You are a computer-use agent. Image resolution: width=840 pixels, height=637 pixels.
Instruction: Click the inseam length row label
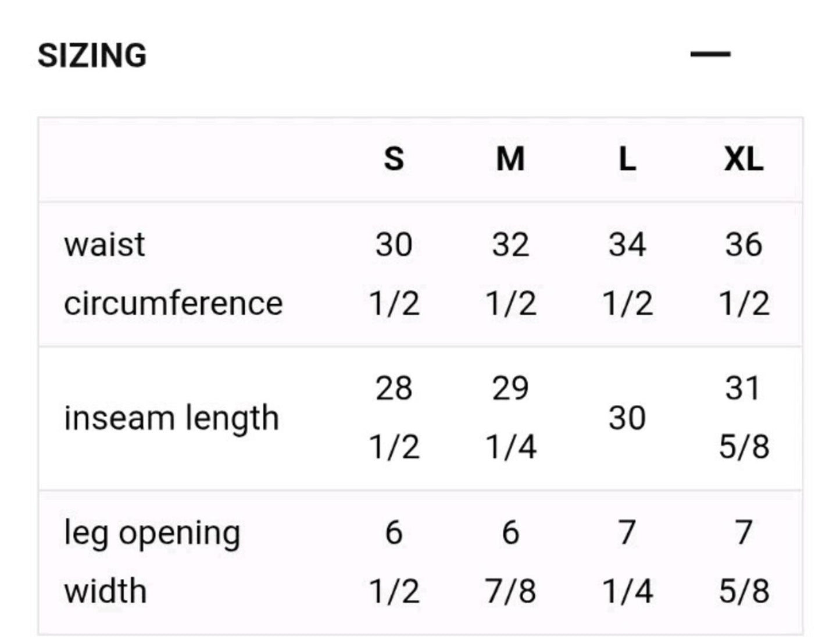[x=171, y=419]
